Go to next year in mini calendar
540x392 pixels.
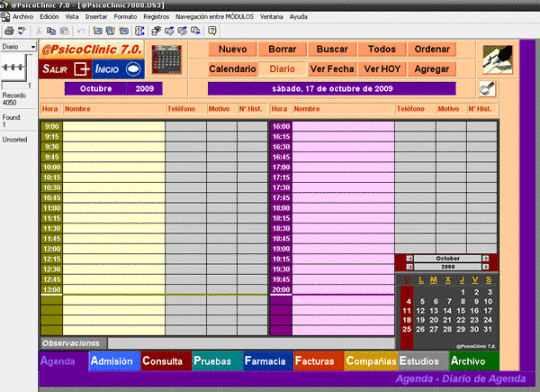485,267
